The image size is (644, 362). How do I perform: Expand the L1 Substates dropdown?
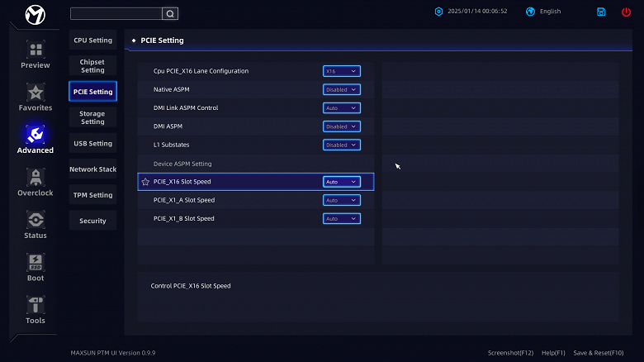[341, 145]
